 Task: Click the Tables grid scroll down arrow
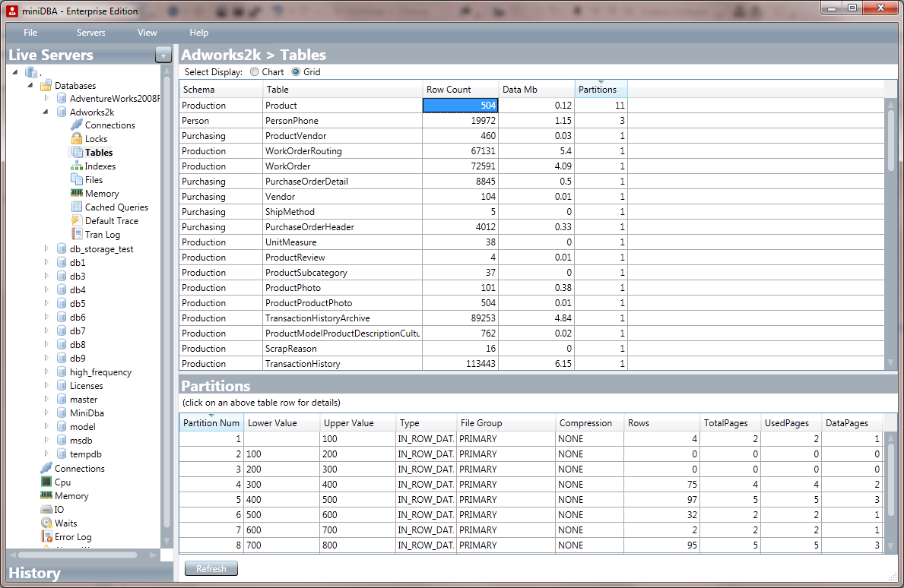click(x=891, y=363)
